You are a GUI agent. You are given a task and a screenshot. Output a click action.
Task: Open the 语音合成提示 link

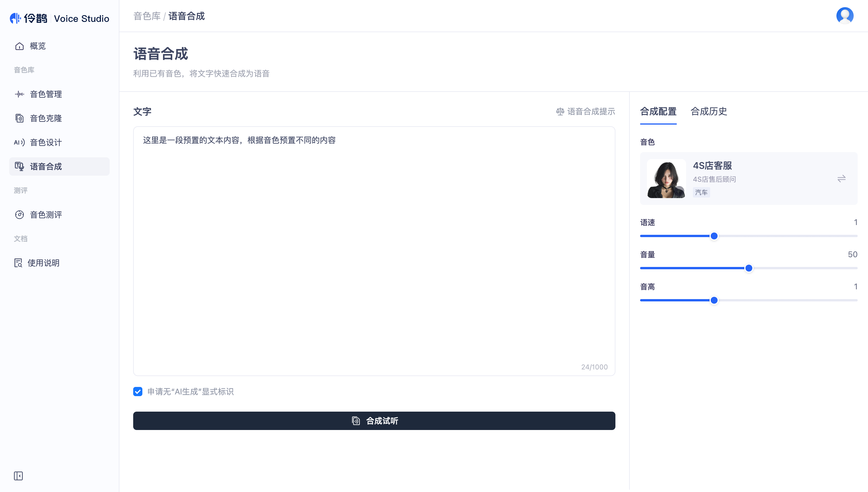(x=586, y=111)
